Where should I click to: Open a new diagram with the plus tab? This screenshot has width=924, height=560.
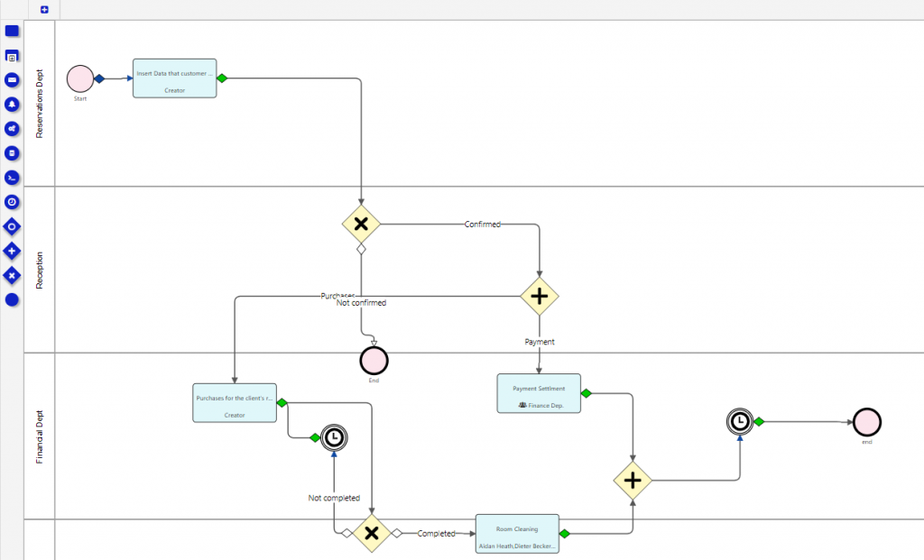point(43,9)
